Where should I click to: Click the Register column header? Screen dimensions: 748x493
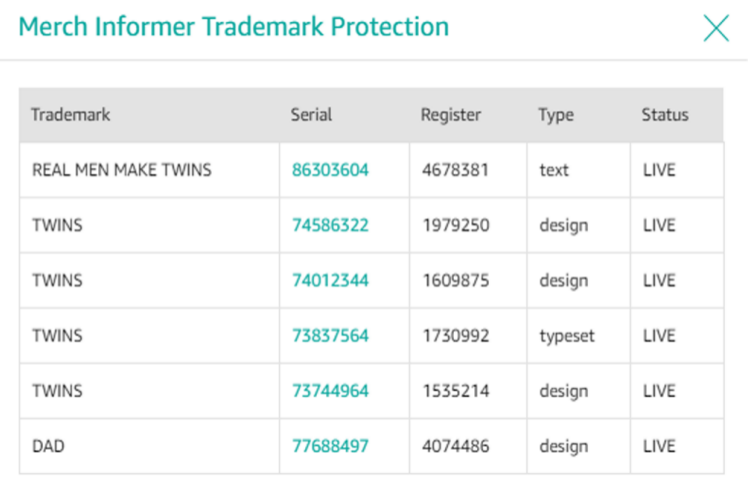click(451, 115)
